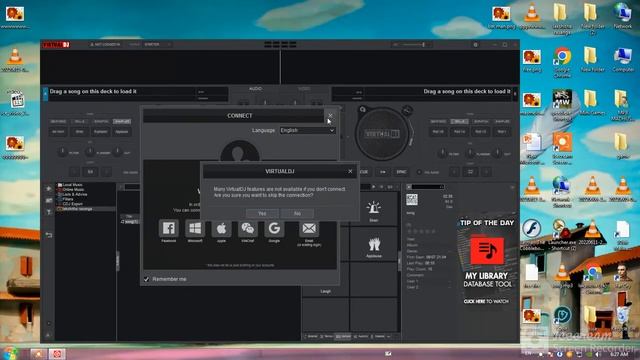This screenshot has width=640, height=360.
Task: Click the profile avatar in the Connect dialog
Action: coord(240,151)
